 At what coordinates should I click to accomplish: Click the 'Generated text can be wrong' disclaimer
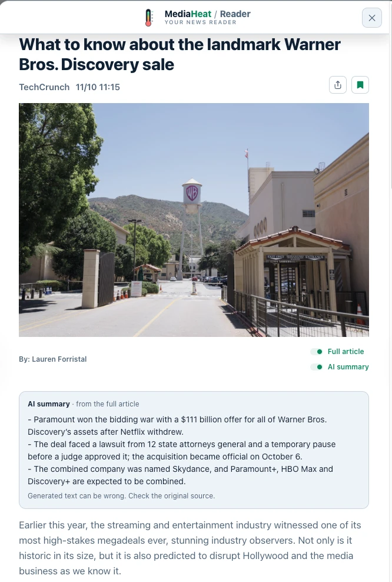coord(121,496)
